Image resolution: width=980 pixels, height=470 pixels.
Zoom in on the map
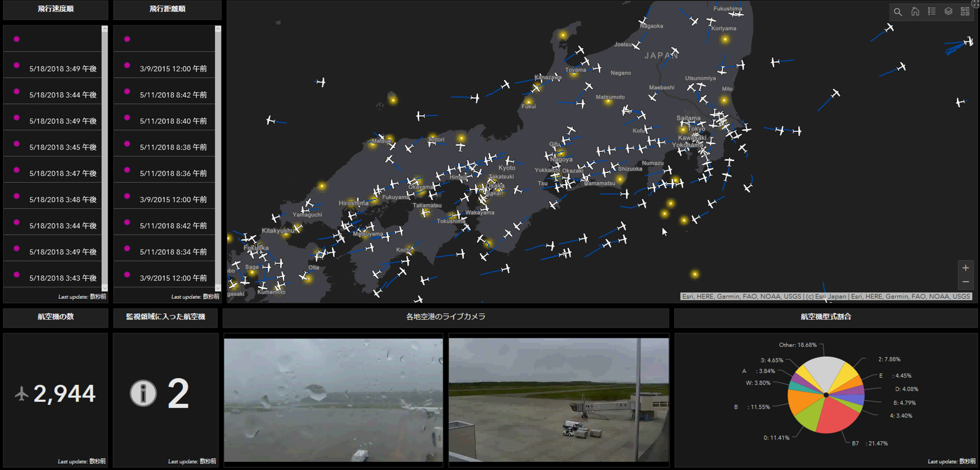pos(965,268)
